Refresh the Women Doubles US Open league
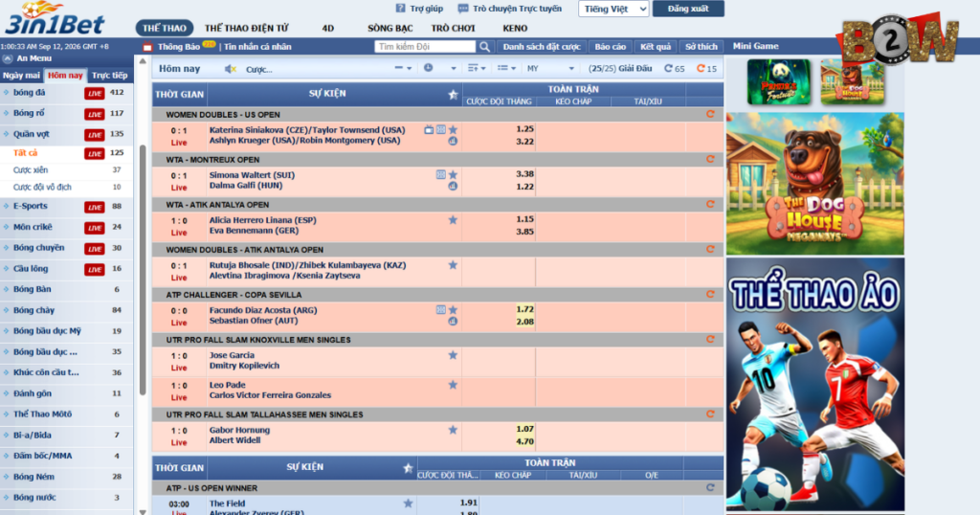The height and width of the screenshot is (515, 980). coord(710,114)
